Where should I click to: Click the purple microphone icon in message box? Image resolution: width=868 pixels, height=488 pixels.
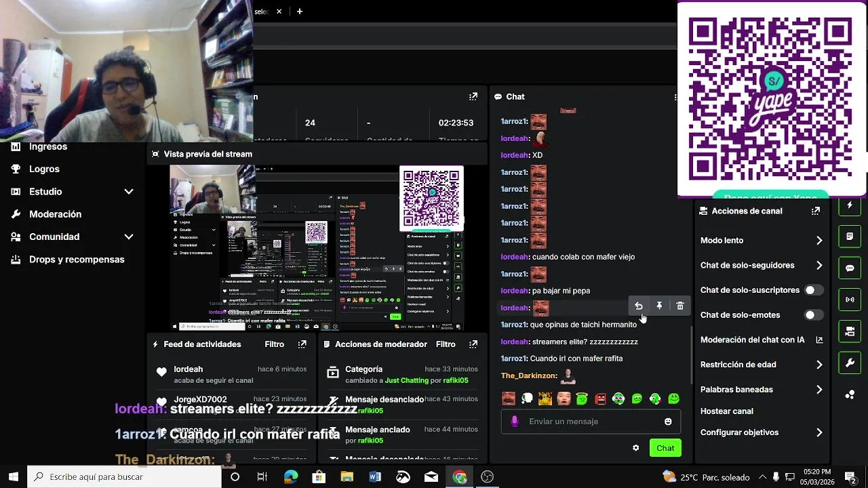click(515, 422)
